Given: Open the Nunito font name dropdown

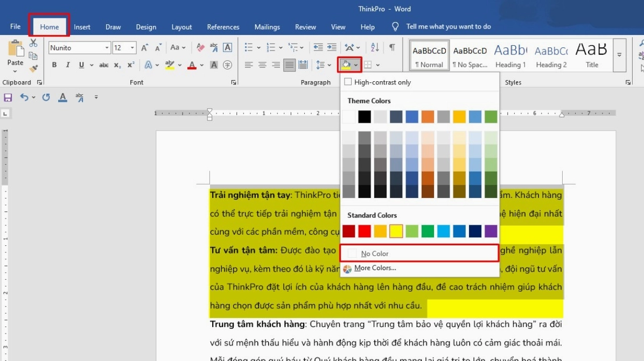Looking at the screenshot, I should pos(107,47).
